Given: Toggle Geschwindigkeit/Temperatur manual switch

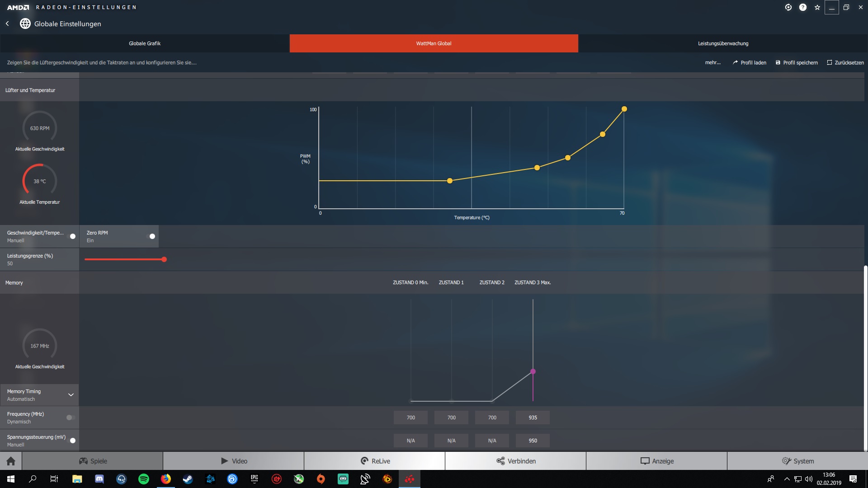Looking at the screenshot, I should pyautogui.click(x=71, y=236).
